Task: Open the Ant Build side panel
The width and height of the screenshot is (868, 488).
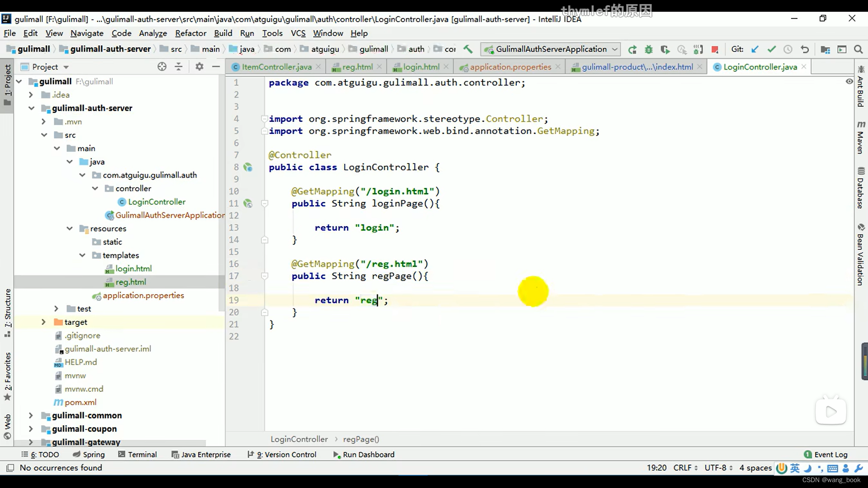Action: [860, 86]
